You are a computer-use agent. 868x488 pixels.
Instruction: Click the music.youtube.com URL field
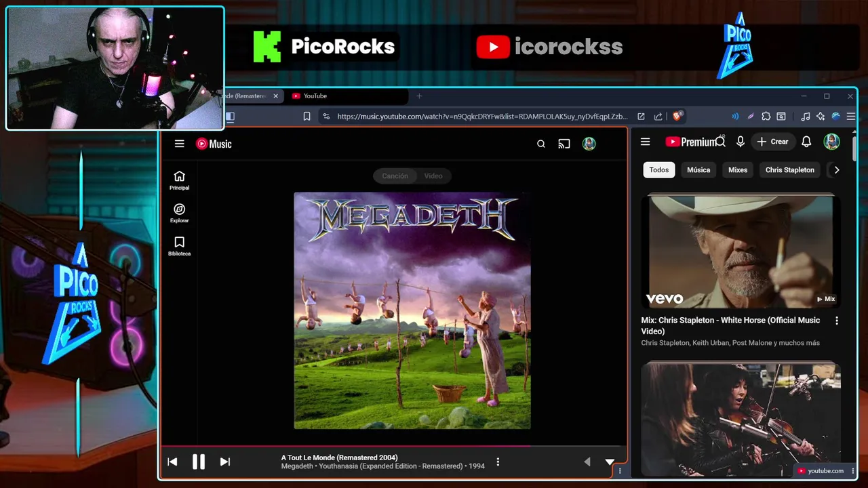click(482, 117)
